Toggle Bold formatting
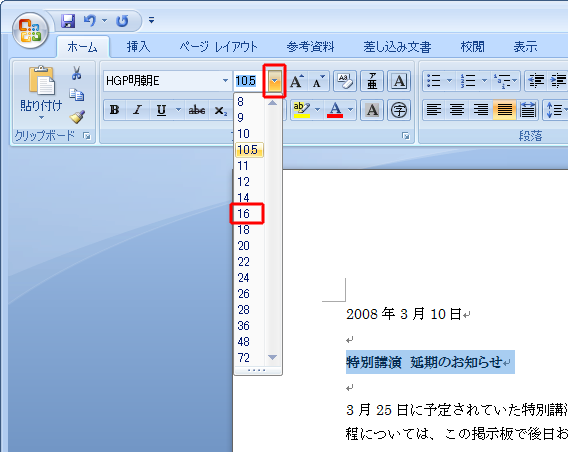 [x=114, y=110]
